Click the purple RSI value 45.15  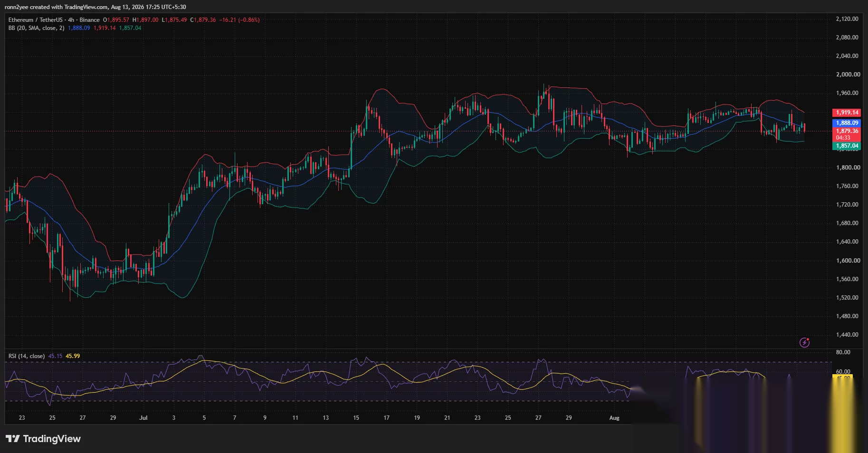coord(55,356)
